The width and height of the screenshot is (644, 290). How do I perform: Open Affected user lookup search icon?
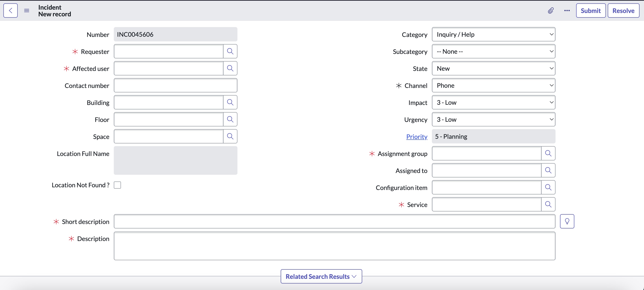click(x=230, y=68)
